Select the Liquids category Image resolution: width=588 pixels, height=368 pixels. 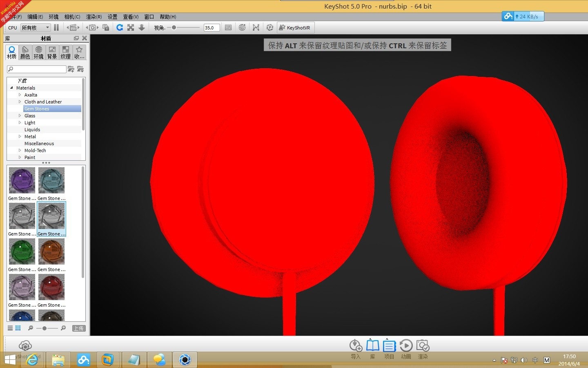click(32, 130)
